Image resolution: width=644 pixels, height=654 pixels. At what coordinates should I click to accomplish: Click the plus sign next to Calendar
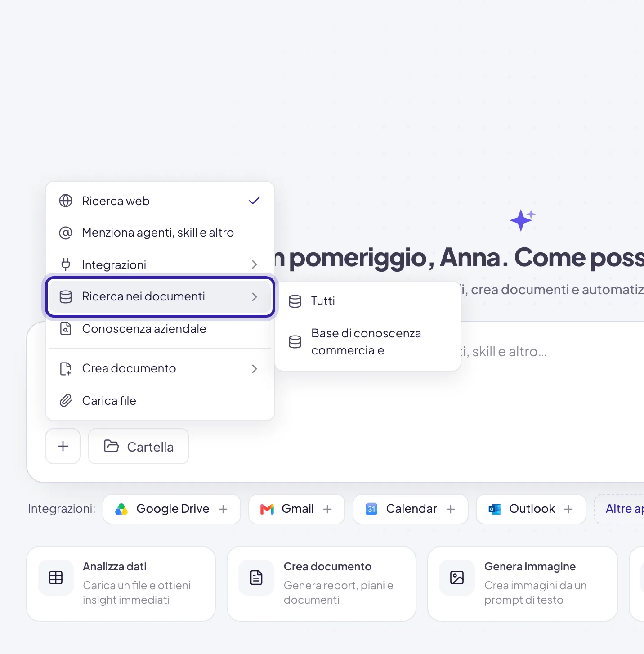pos(451,509)
